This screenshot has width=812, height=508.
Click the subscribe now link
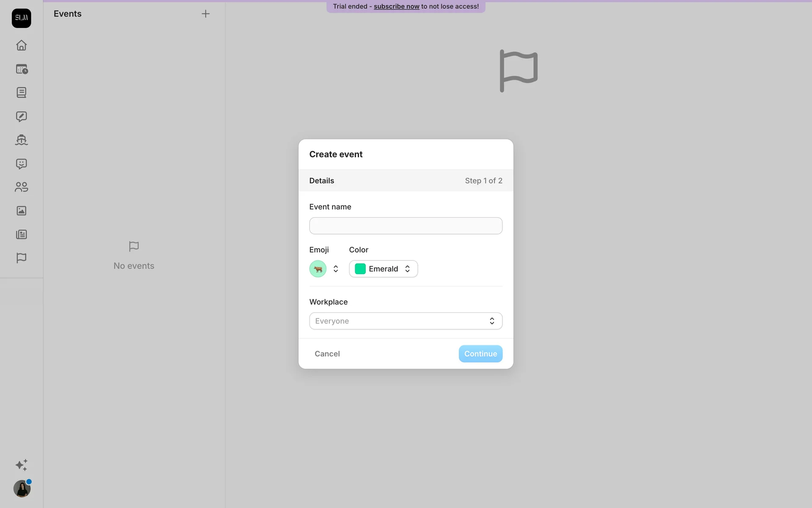click(396, 6)
